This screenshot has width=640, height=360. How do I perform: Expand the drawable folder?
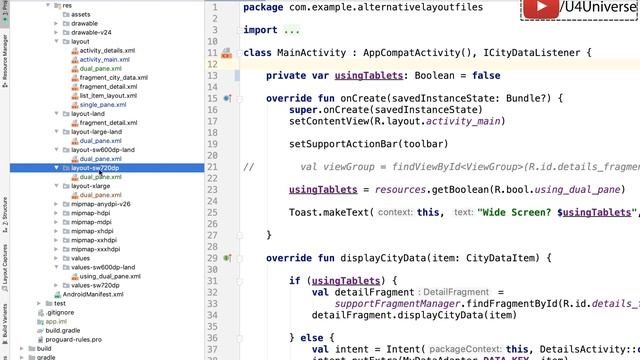pyautogui.click(x=56, y=23)
